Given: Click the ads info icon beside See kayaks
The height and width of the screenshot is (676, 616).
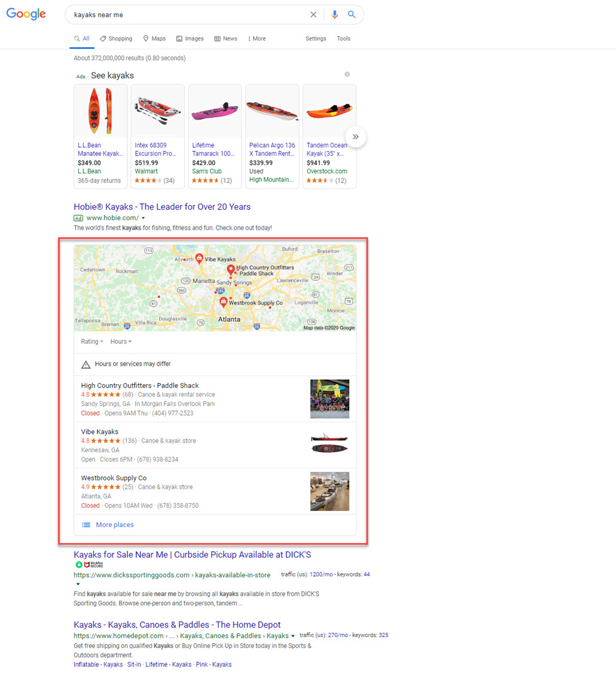Looking at the screenshot, I should tap(347, 74).
